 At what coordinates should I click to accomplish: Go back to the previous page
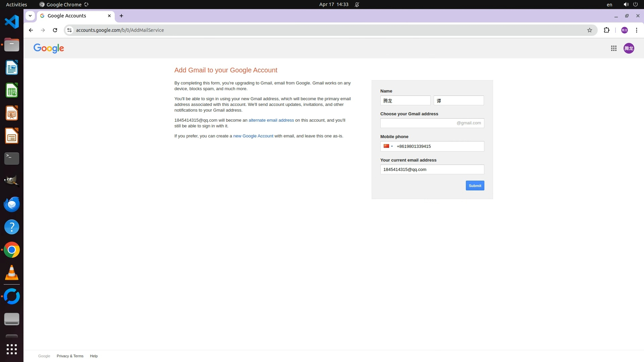click(31, 30)
